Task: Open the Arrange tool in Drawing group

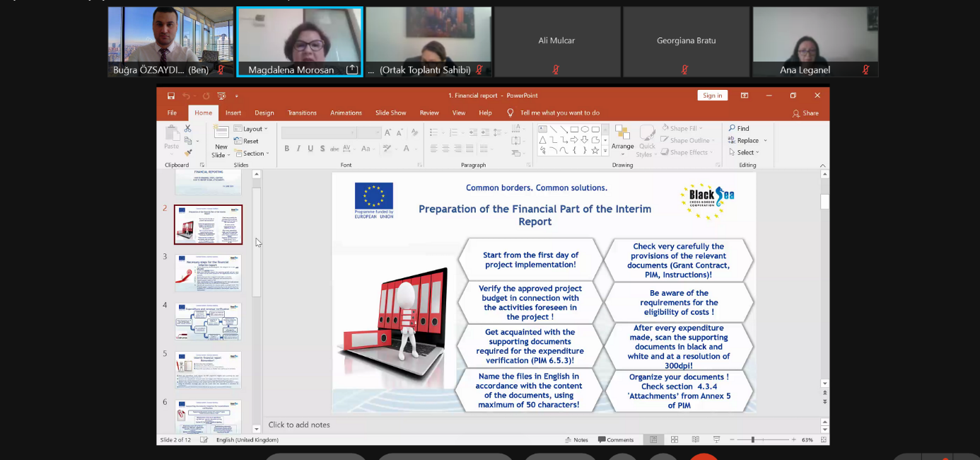Action: click(x=622, y=137)
